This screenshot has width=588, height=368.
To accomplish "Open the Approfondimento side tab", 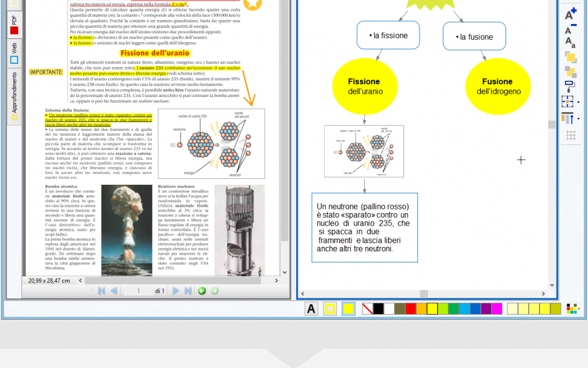I will (x=14, y=95).
